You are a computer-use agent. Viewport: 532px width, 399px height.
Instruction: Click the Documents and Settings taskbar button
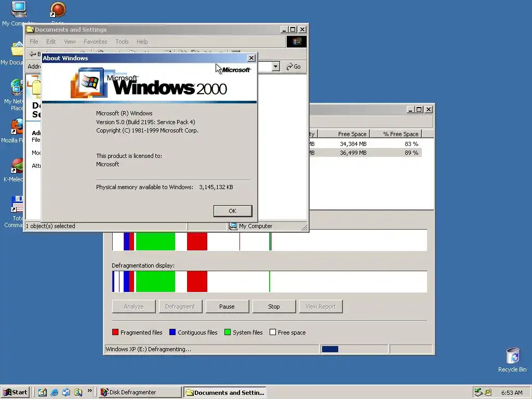coord(224,392)
